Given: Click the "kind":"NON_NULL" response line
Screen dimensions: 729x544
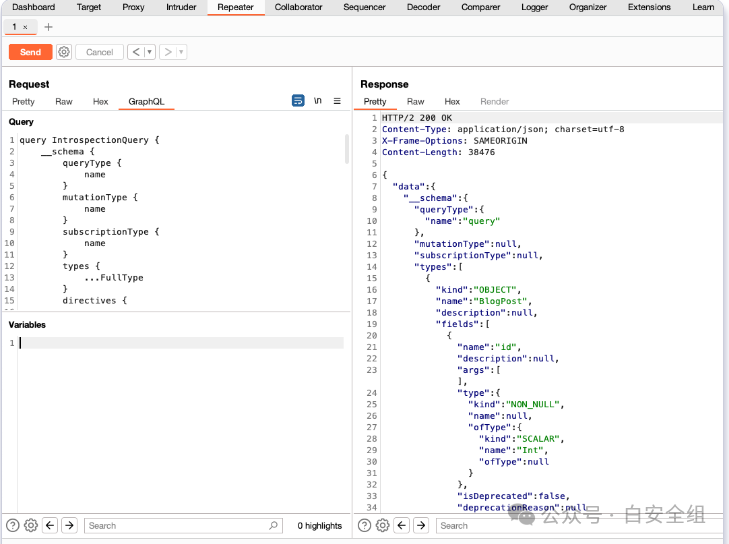Looking at the screenshot, I should pos(516,405).
